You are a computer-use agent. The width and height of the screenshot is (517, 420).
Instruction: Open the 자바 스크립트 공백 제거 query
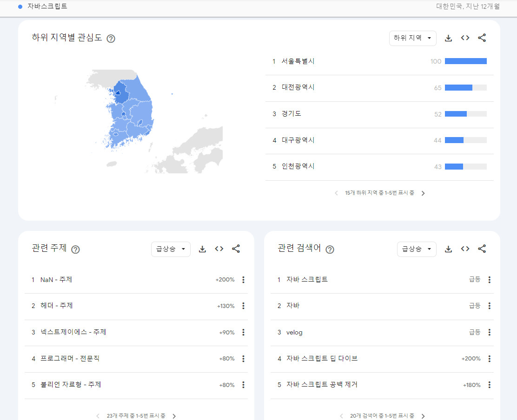322,384
